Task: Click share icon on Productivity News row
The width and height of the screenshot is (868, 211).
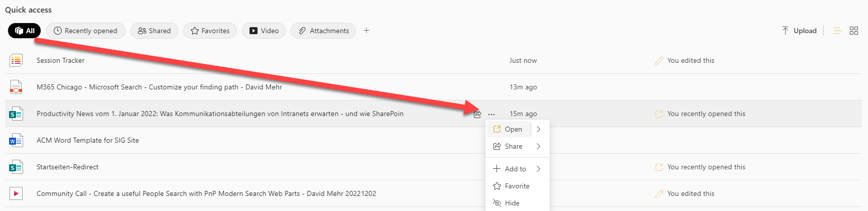Action: pyautogui.click(x=477, y=114)
